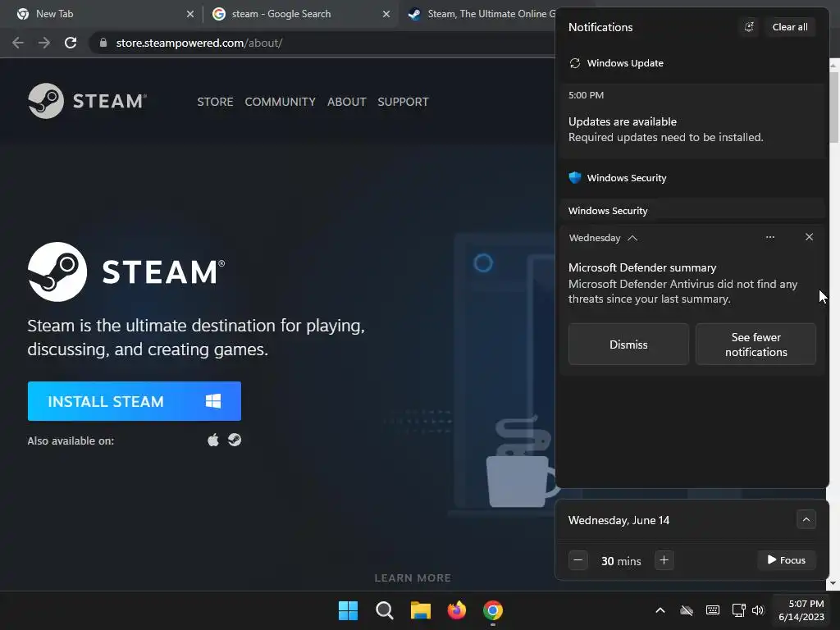Close the steam - Google Search tab
Image resolution: width=840 pixels, height=630 pixels.
pyautogui.click(x=386, y=14)
